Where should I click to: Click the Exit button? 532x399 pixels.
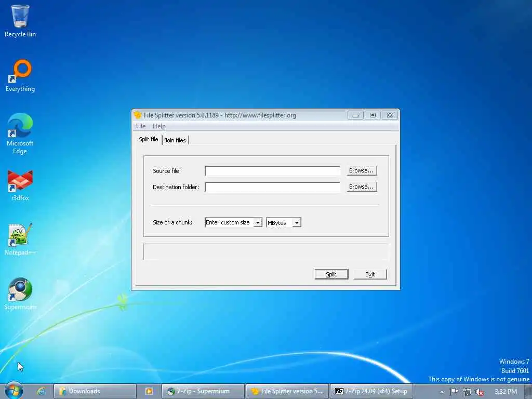coord(370,274)
